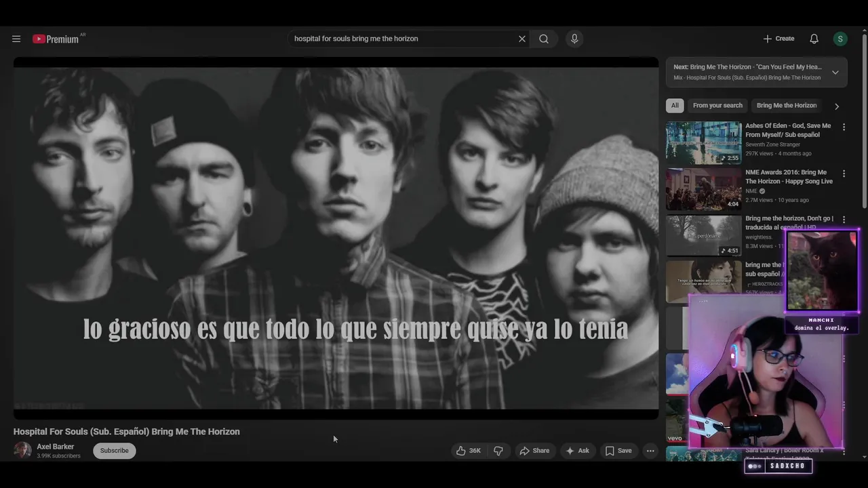Show more filter chips with arrow

pos(836,106)
